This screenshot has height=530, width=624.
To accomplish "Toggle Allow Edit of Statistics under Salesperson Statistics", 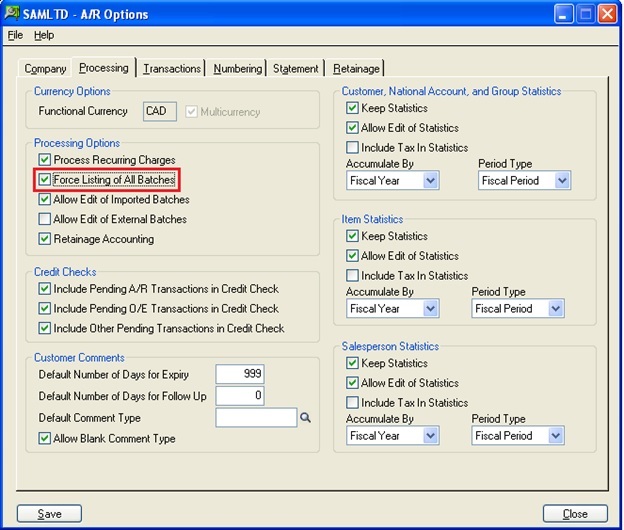I will (352, 383).
